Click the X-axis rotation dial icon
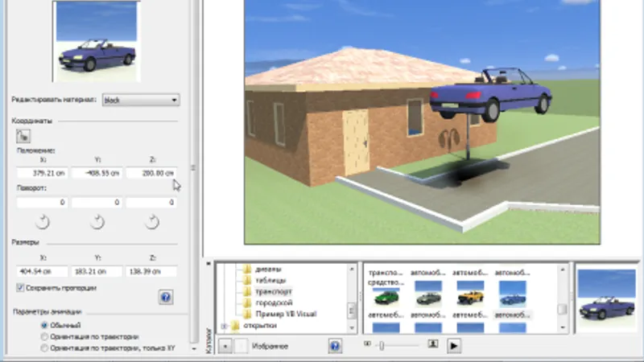 [x=43, y=222]
